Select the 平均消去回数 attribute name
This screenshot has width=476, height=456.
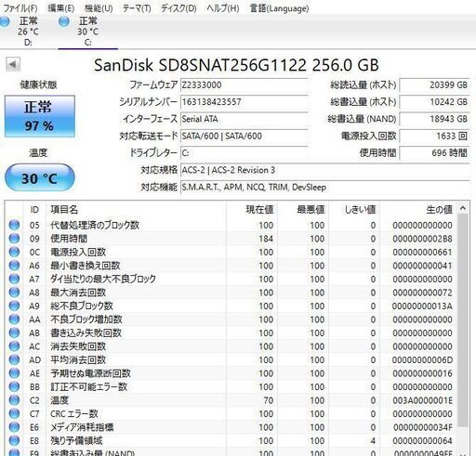pyautogui.click(x=78, y=359)
